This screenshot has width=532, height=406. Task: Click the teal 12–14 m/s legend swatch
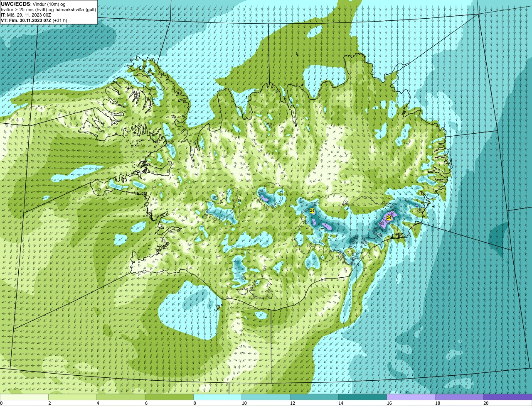314,397
